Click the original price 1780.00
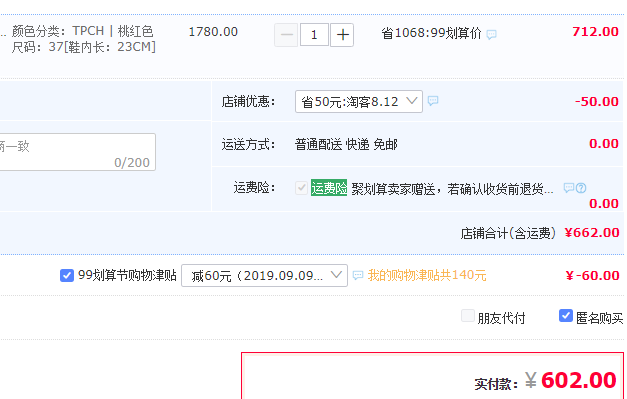Viewport: 627px width, 399px height. [x=213, y=32]
